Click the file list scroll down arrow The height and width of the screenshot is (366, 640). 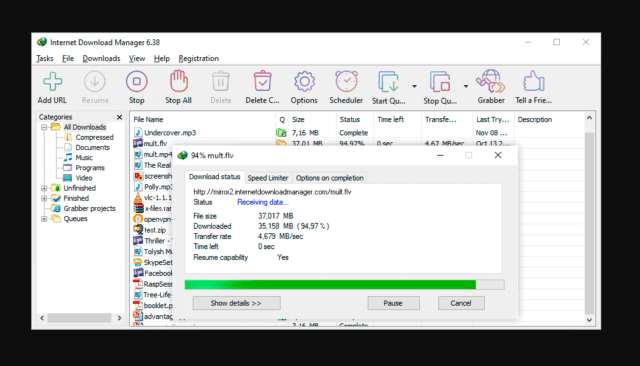point(589,320)
